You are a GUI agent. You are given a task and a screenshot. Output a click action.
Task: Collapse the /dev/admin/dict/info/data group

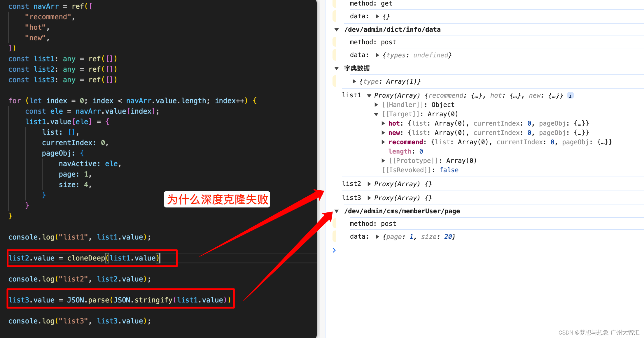[337, 29]
